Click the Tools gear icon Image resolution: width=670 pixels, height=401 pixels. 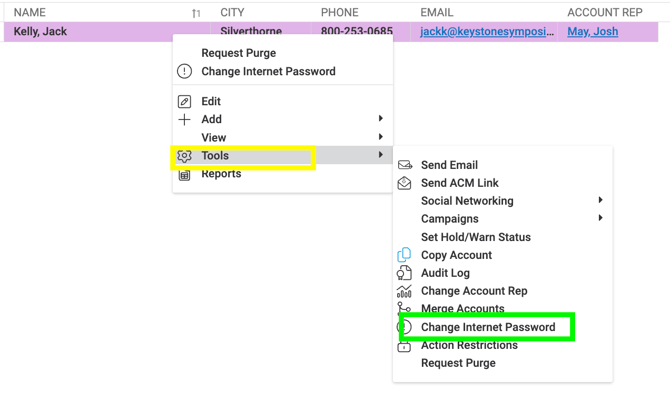(184, 156)
